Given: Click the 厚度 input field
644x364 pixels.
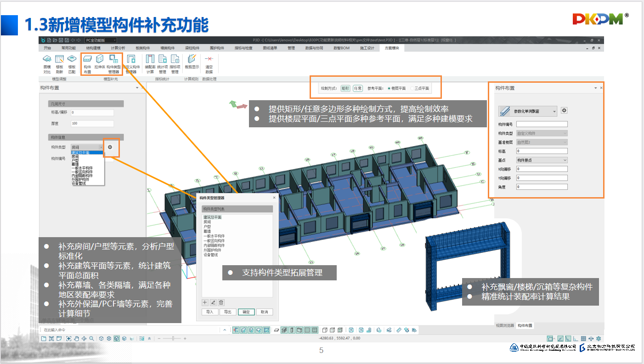Looking at the screenshot, I should tap(92, 124).
